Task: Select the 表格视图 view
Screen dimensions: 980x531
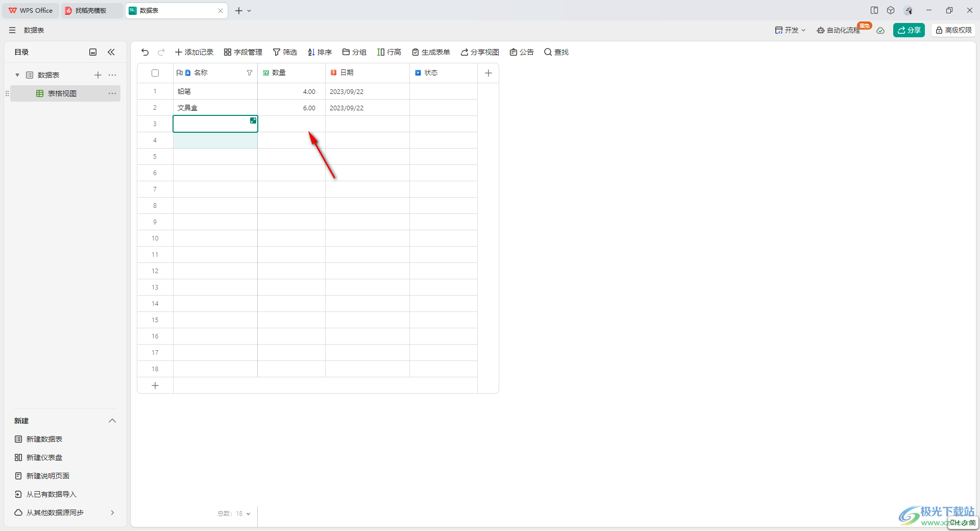Action: [65, 93]
